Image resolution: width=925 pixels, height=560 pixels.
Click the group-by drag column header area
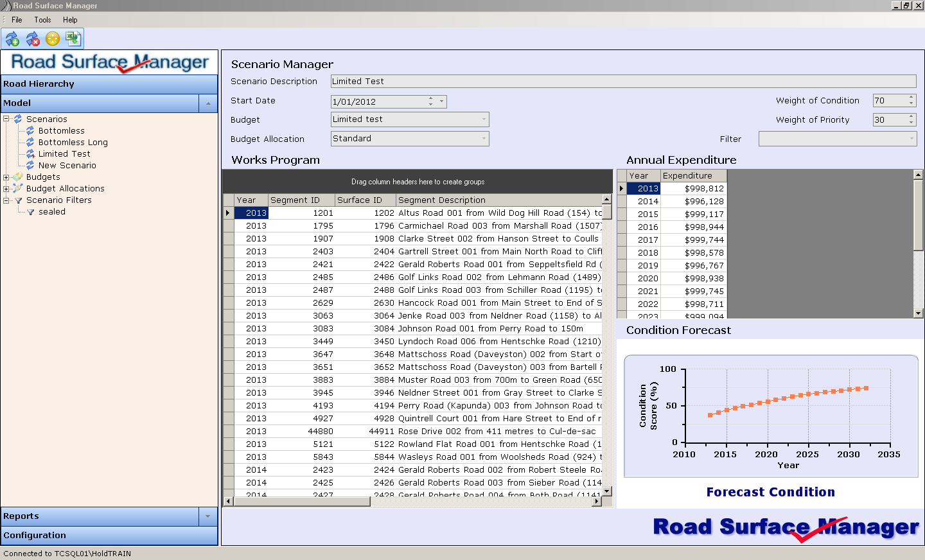click(x=418, y=182)
